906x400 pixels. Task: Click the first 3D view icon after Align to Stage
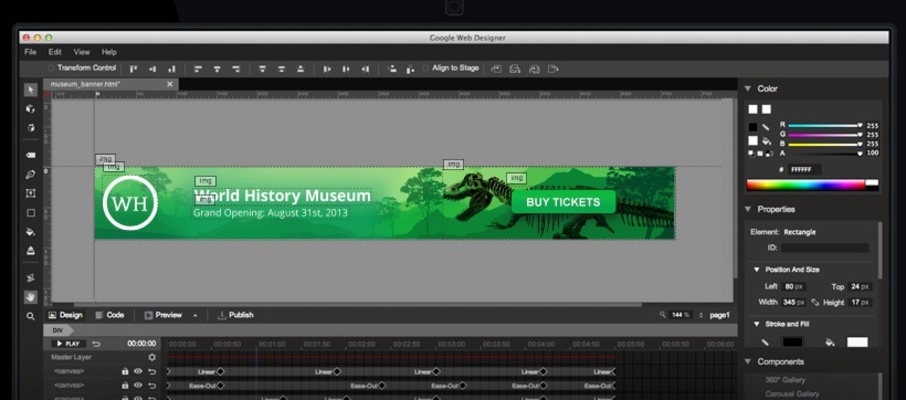(x=496, y=69)
